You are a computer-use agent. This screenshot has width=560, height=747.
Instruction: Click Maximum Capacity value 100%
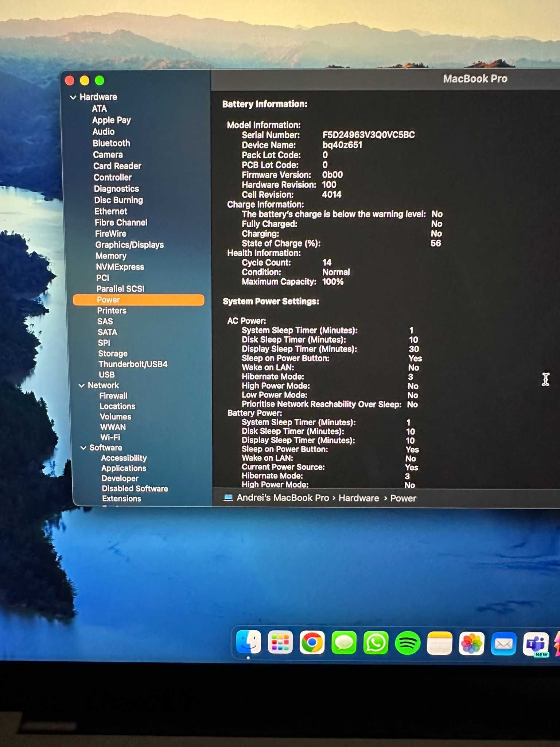333,282
